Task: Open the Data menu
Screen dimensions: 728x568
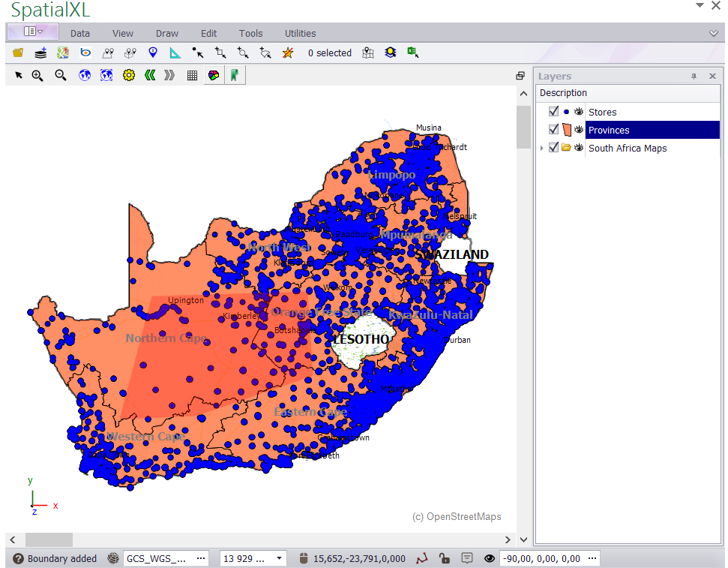Action: 80,33
